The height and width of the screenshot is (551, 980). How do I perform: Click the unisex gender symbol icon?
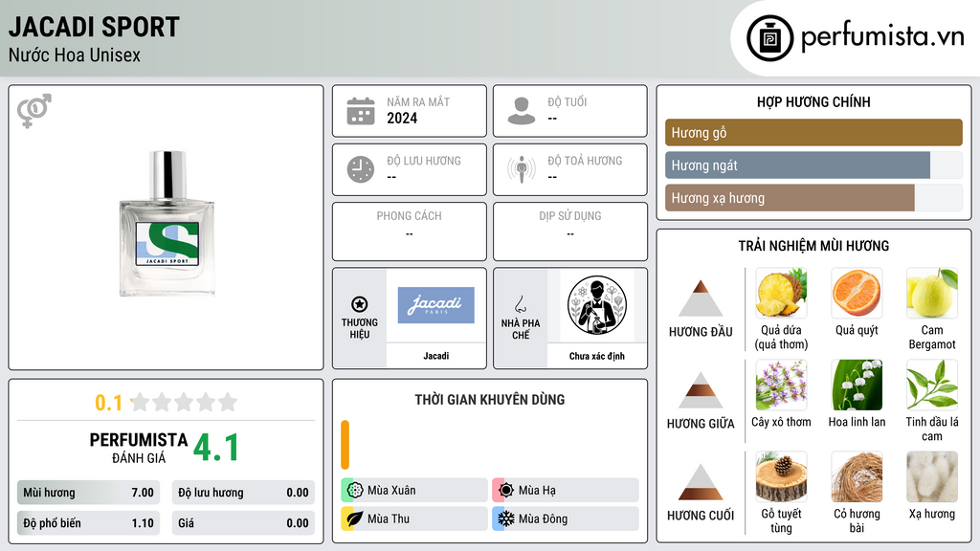[33, 111]
